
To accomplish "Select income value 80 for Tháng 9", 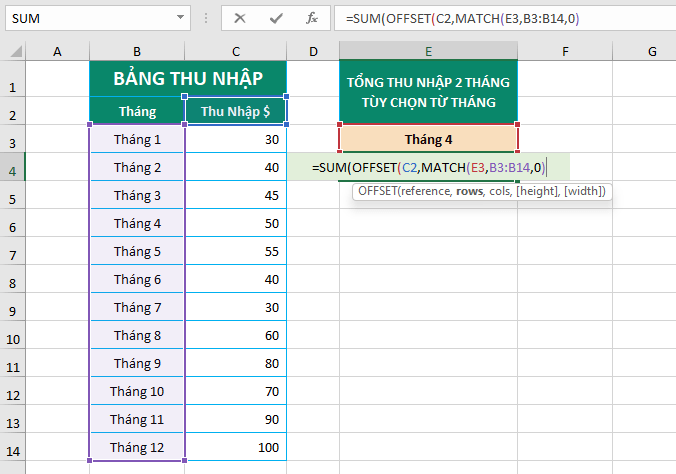I will (236, 363).
